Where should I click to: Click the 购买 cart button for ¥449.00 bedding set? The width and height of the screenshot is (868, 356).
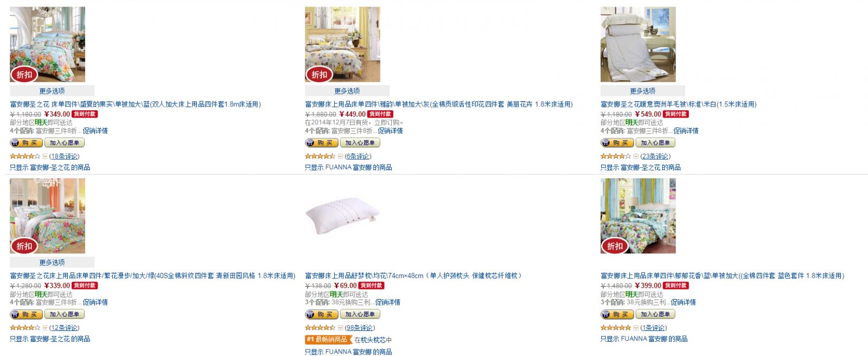click(x=321, y=143)
